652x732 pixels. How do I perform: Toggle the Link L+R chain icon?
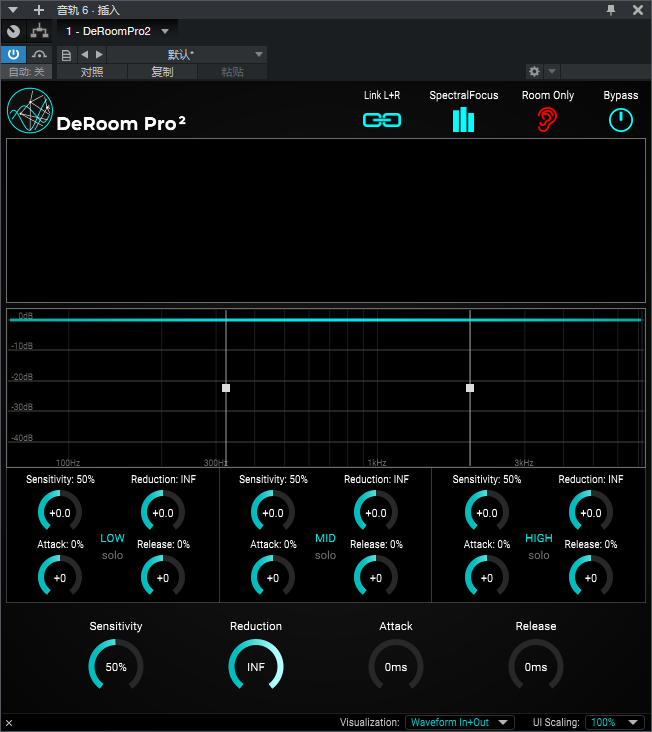click(382, 120)
